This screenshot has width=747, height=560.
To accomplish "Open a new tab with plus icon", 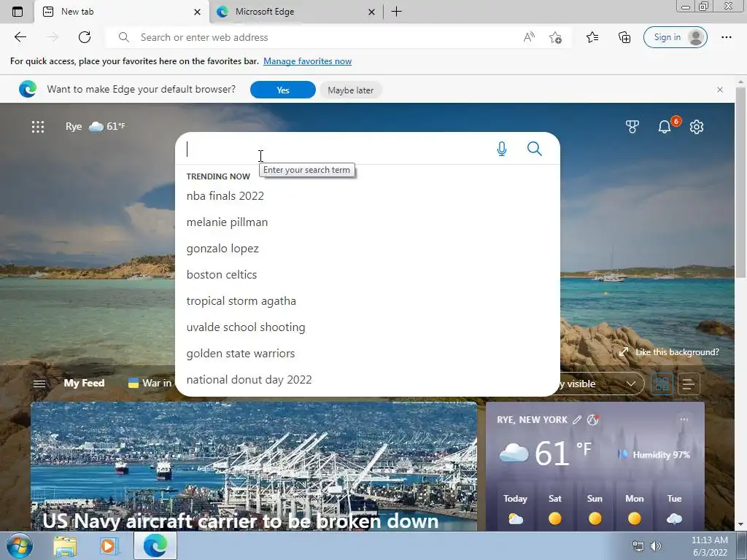I will click(x=396, y=12).
